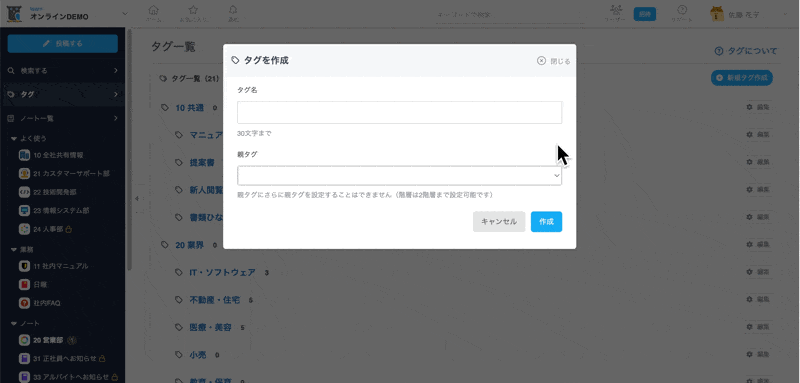Screen dimensions: 800x383
Task: Click the users icon in the header
Action: (x=616, y=10)
